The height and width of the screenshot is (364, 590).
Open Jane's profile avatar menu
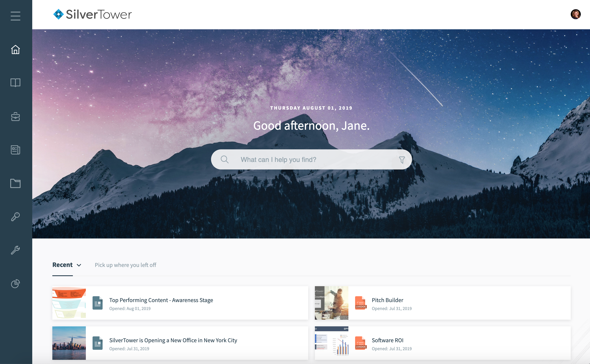click(576, 14)
